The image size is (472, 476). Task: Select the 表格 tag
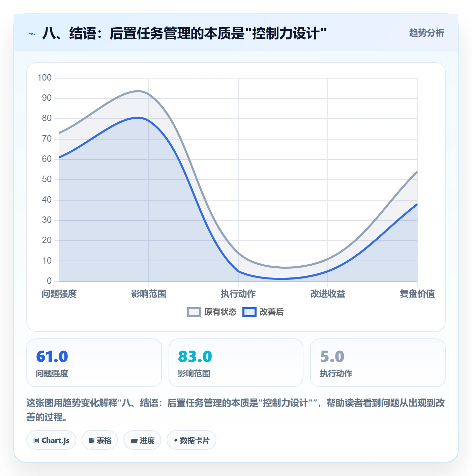click(x=100, y=440)
